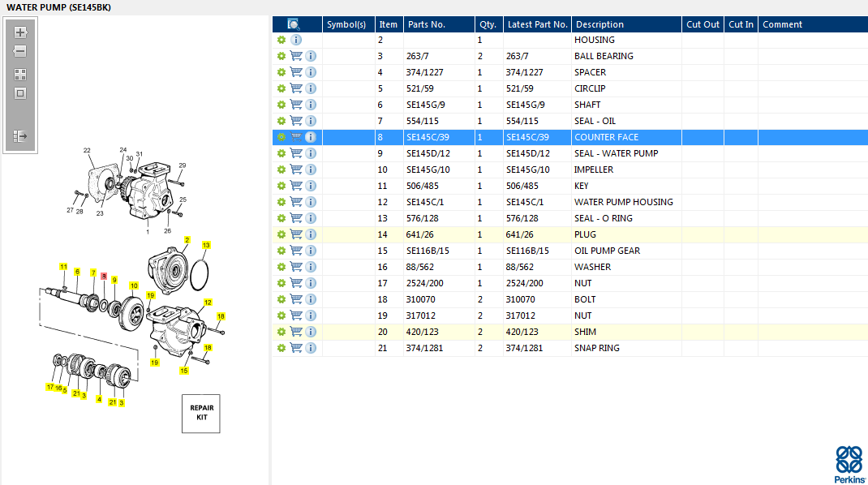Open info icon for SPACER row
Screen dimensions: 868x485
pos(312,72)
